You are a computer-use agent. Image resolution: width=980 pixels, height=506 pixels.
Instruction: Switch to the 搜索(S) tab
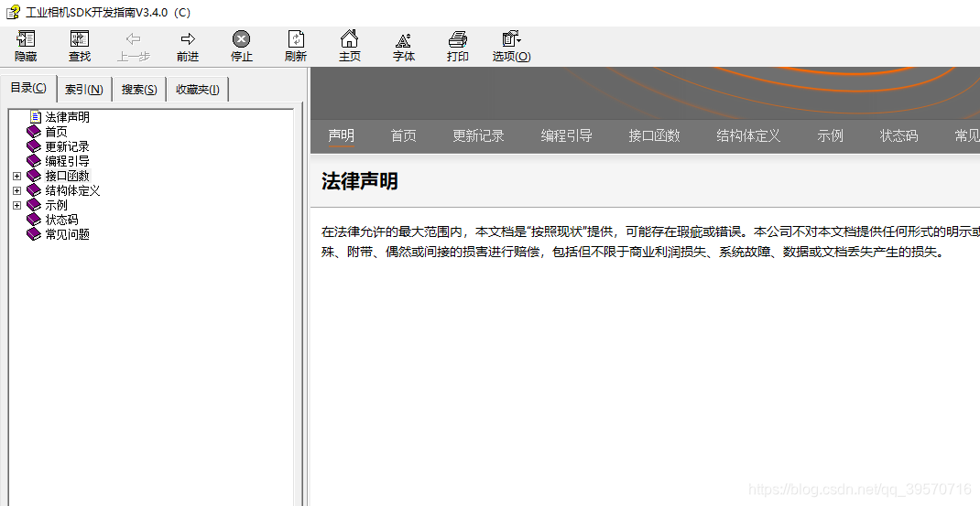point(139,90)
